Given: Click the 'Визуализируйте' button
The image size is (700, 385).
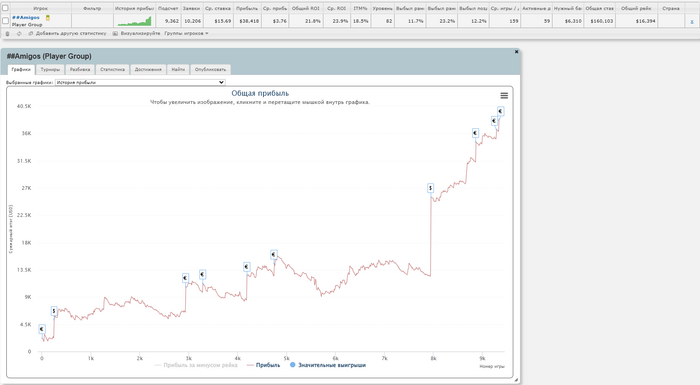Looking at the screenshot, I should [137, 33].
